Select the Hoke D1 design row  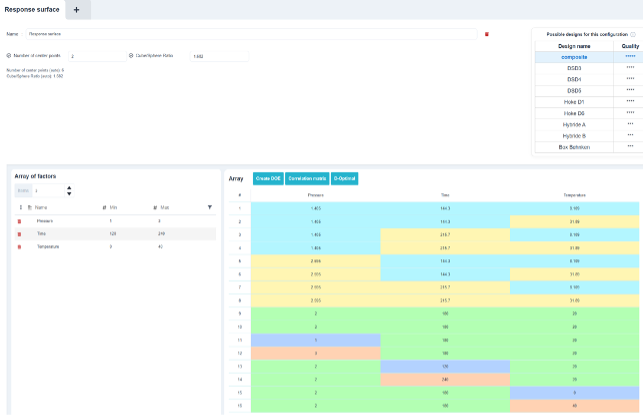589,102
